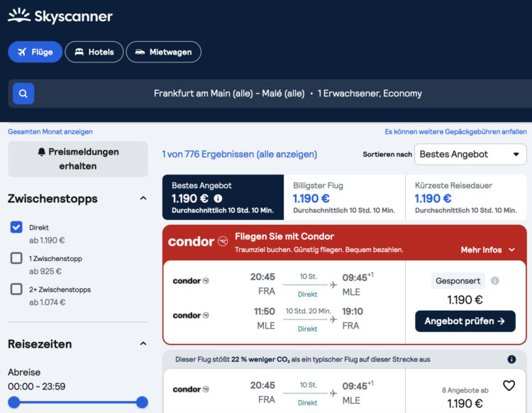Viewport: 532px width, 413px height.
Task: Click the blue search magnifier button
Action: (23, 94)
